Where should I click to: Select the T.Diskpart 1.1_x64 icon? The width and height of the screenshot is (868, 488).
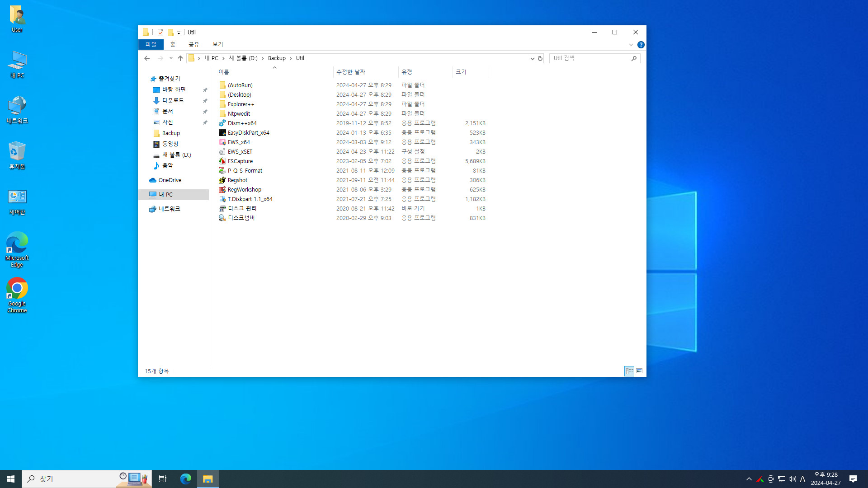point(222,199)
